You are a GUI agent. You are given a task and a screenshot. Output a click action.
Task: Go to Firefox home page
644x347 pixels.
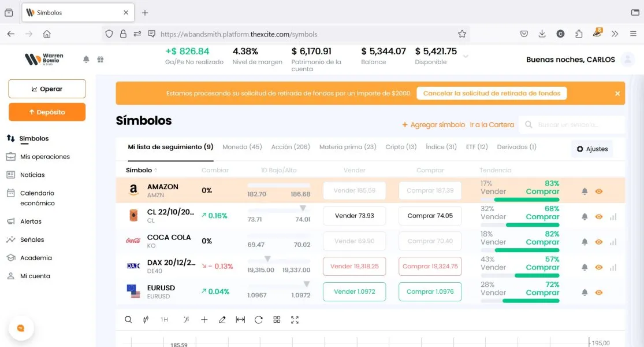pyautogui.click(x=47, y=34)
